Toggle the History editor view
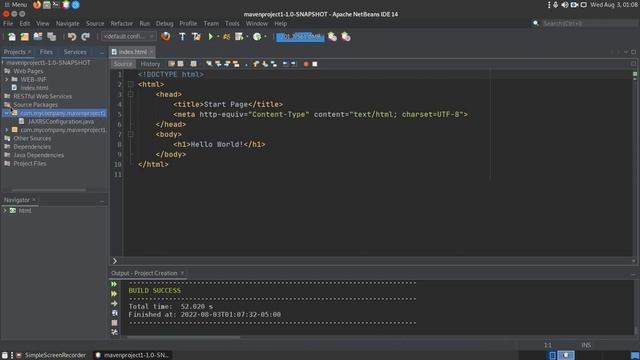Image resolution: width=640 pixels, height=360 pixels. click(150, 64)
